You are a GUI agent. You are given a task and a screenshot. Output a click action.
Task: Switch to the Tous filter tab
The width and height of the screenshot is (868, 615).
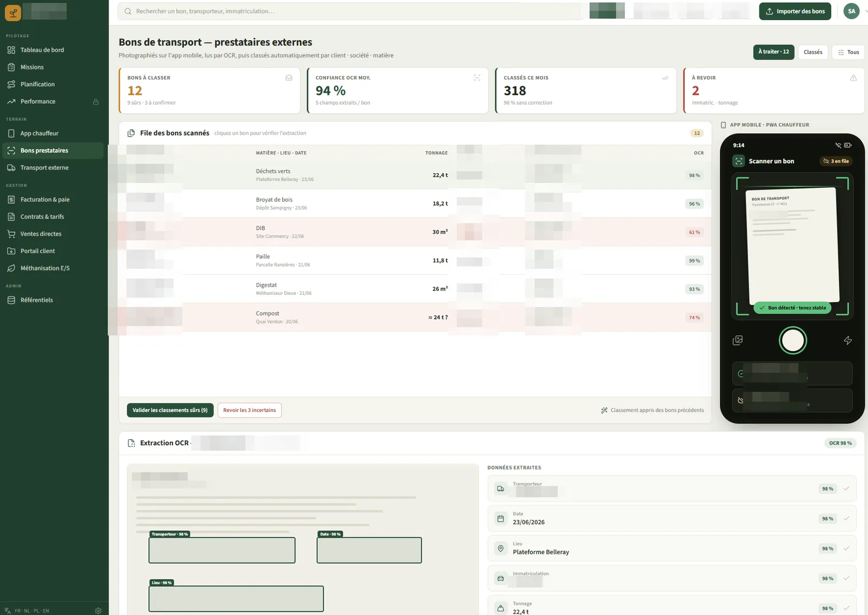[848, 52]
